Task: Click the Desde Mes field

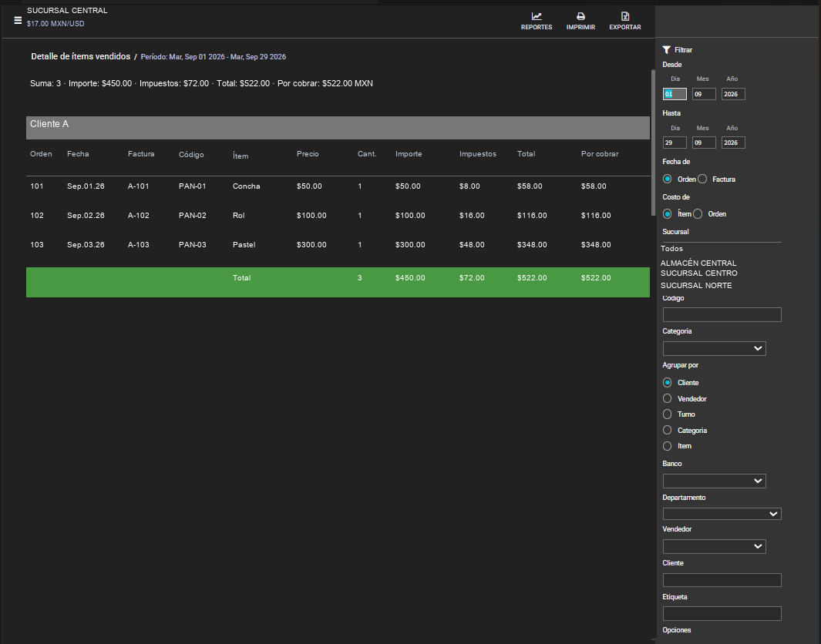Action: [704, 94]
